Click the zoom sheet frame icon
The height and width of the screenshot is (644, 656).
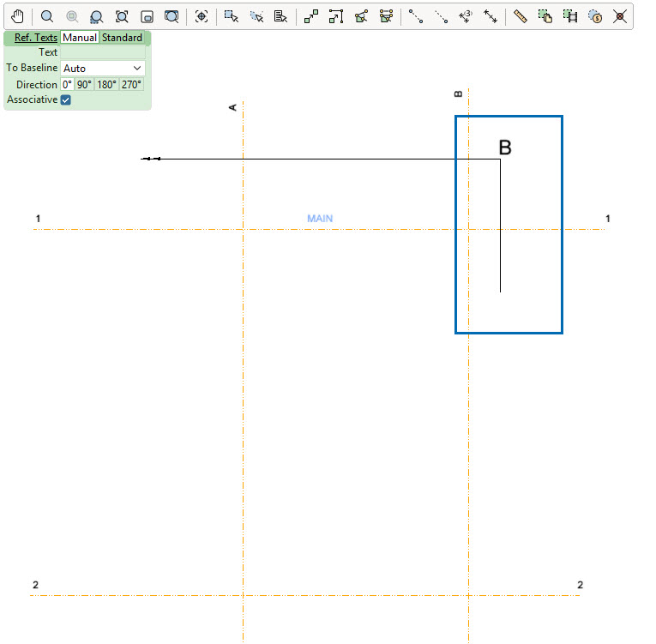pos(147,17)
